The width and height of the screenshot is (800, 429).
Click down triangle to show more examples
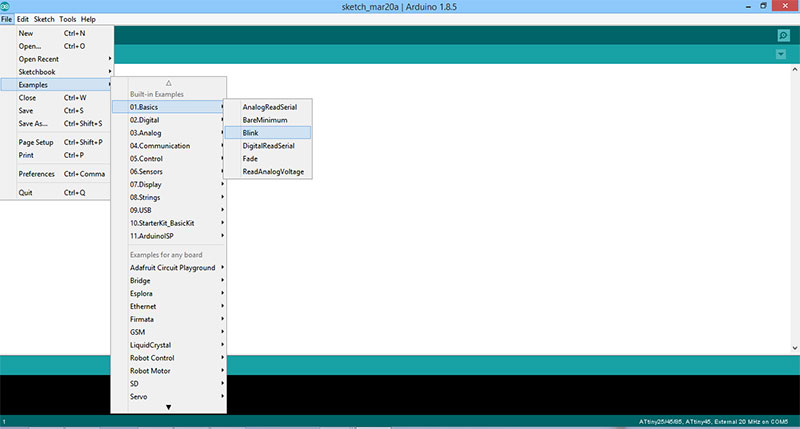[168, 407]
